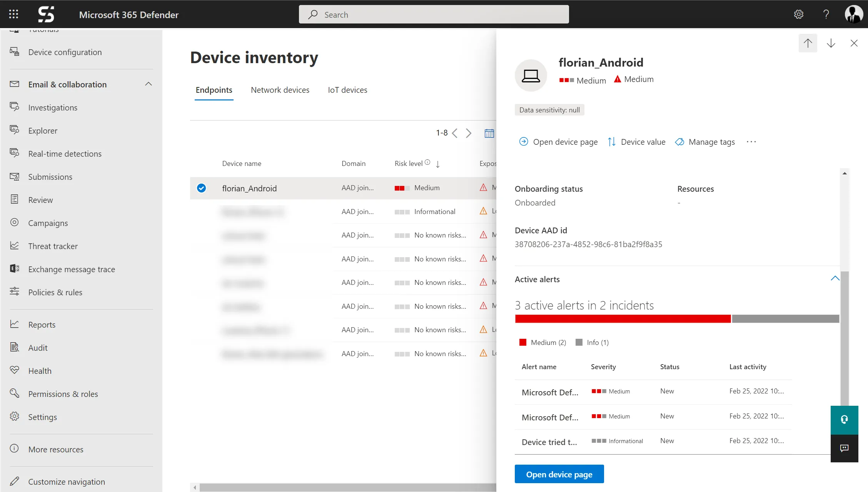Click the Data sensitivity: null tag
The image size is (868, 492).
pos(549,110)
